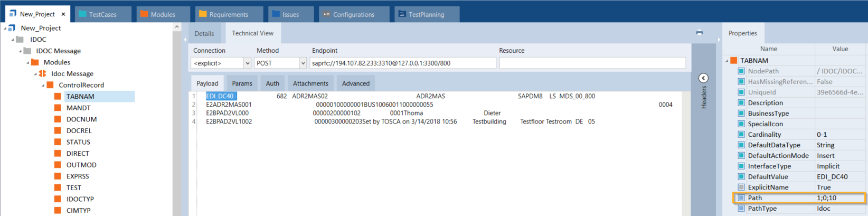Click the Idoc Message module icon

[x=43, y=74]
